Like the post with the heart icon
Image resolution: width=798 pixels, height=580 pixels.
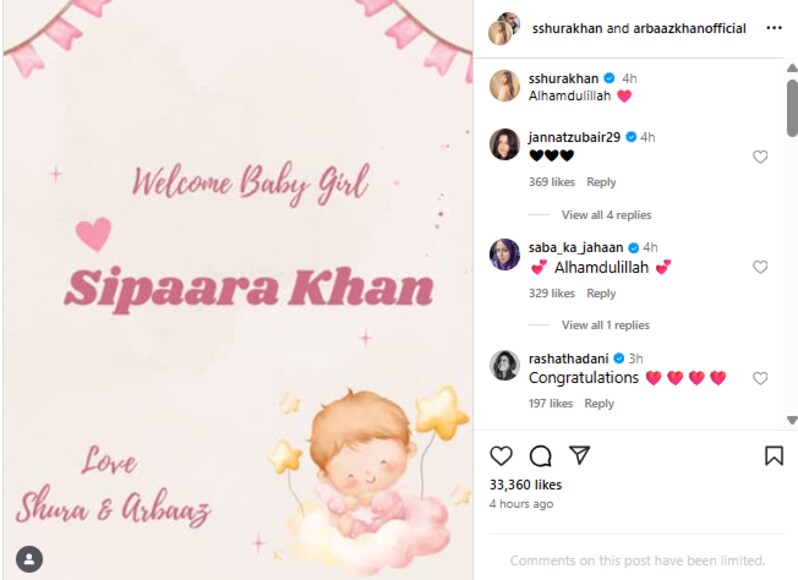[x=501, y=455]
